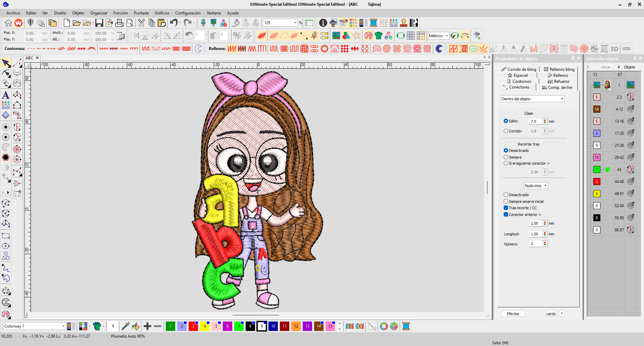Open the Objeto menu
Image resolution: width=644 pixels, height=346 pixels.
tap(78, 13)
